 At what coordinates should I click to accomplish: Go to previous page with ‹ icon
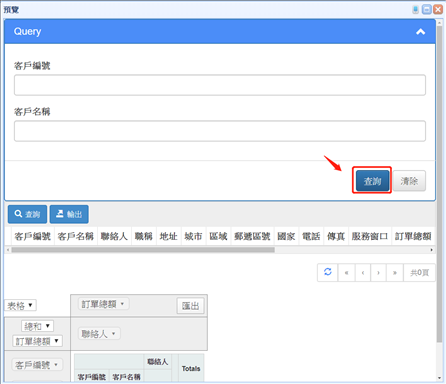(363, 273)
